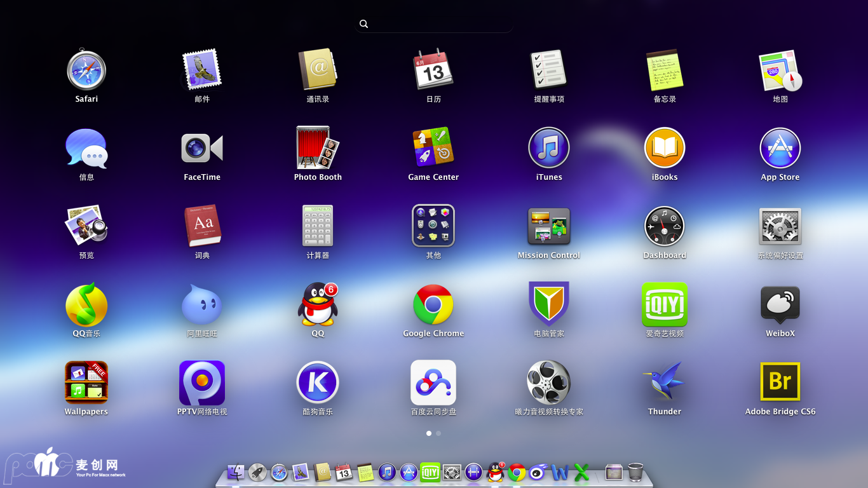Open QQ with 6 badge in Launchpad
The width and height of the screenshot is (868, 488).
click(318, 304)
